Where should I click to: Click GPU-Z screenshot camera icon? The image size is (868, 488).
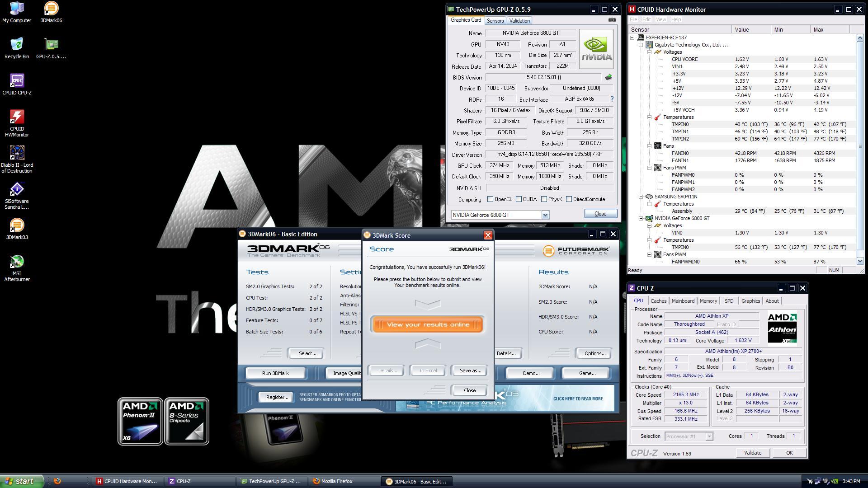[612, 20]
